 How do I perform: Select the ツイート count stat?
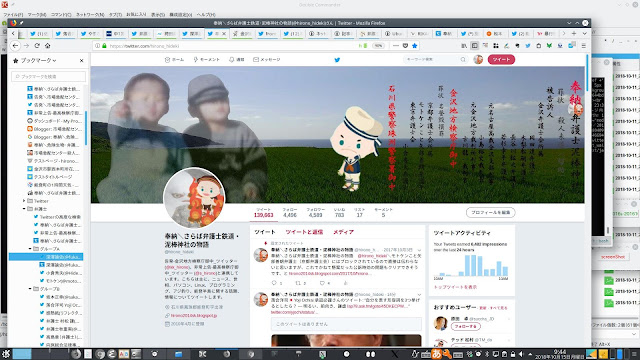pos(263,212)
